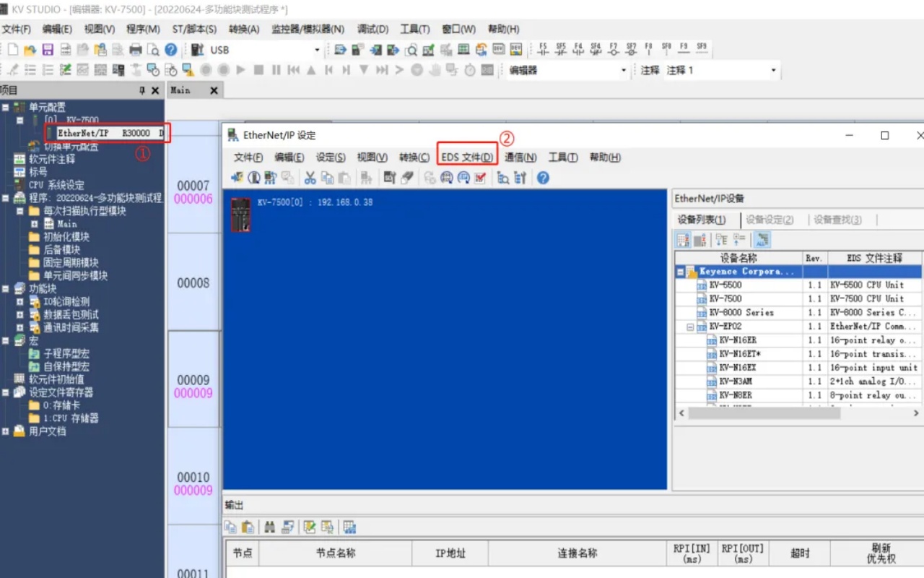Click the blue Help icon in EtherNet/IP toolbar
The image size is (924, 578).
543,178
